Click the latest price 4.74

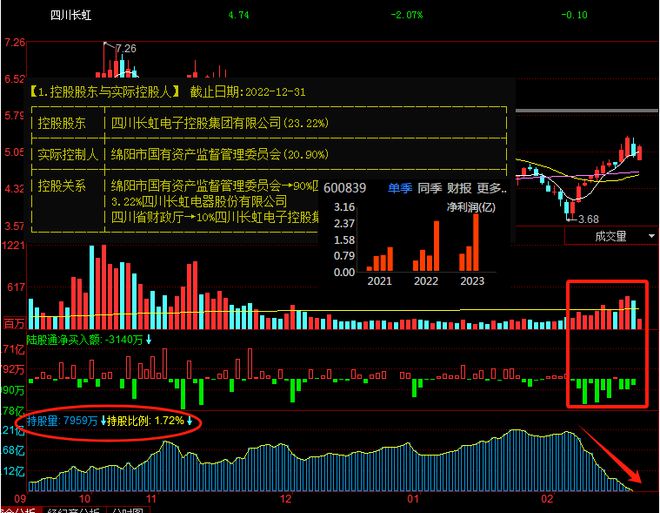click(x=238, y=15)
